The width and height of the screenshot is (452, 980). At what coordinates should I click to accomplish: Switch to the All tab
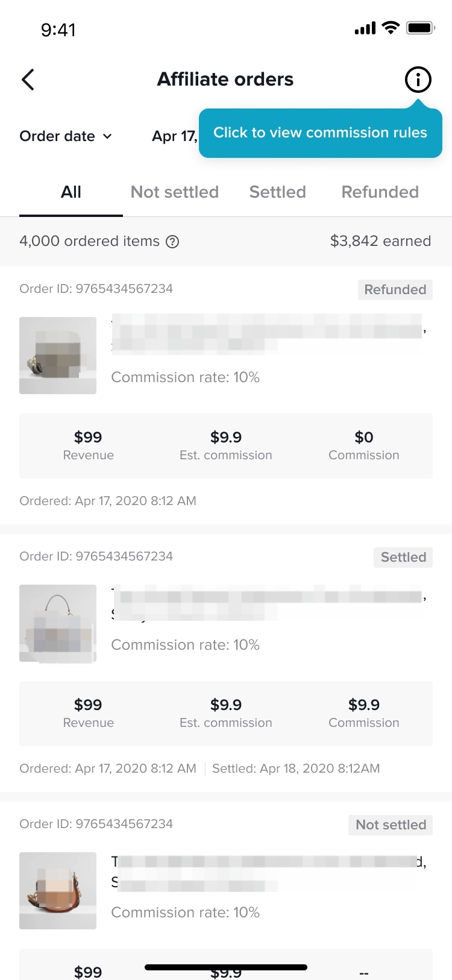pyautogui.click(x=71, y=192)
